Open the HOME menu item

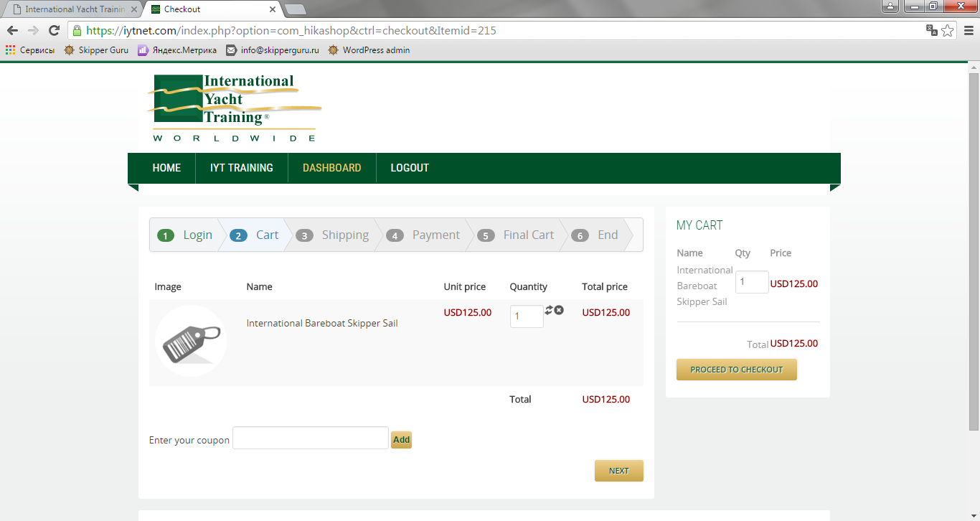(x=166, y=168)
